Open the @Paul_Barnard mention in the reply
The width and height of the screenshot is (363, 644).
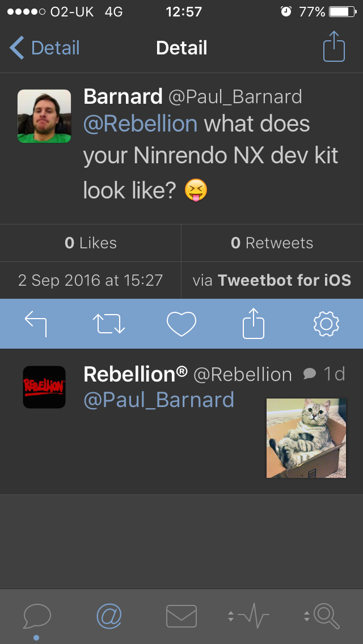click(x=159, y=400)
